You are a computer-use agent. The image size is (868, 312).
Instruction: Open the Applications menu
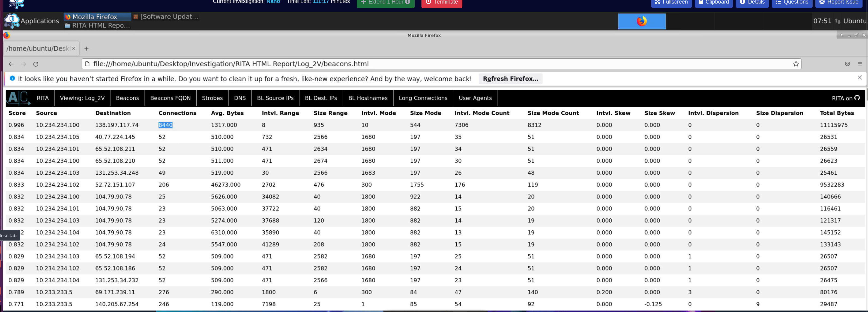click(x=32, y=21)
